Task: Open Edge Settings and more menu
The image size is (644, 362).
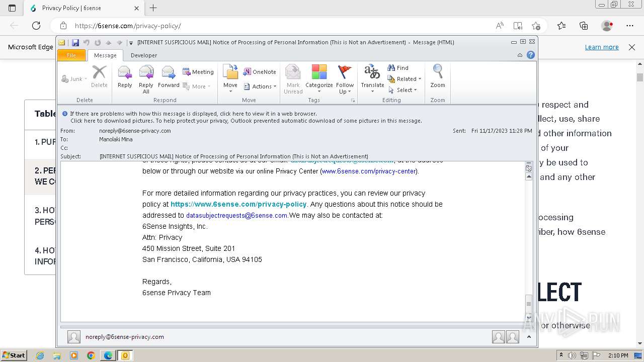Action: click(x=630, y=26)
